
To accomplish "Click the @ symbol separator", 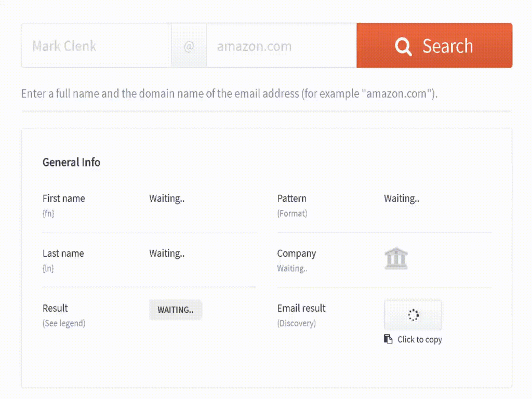I will coord(189,46).
